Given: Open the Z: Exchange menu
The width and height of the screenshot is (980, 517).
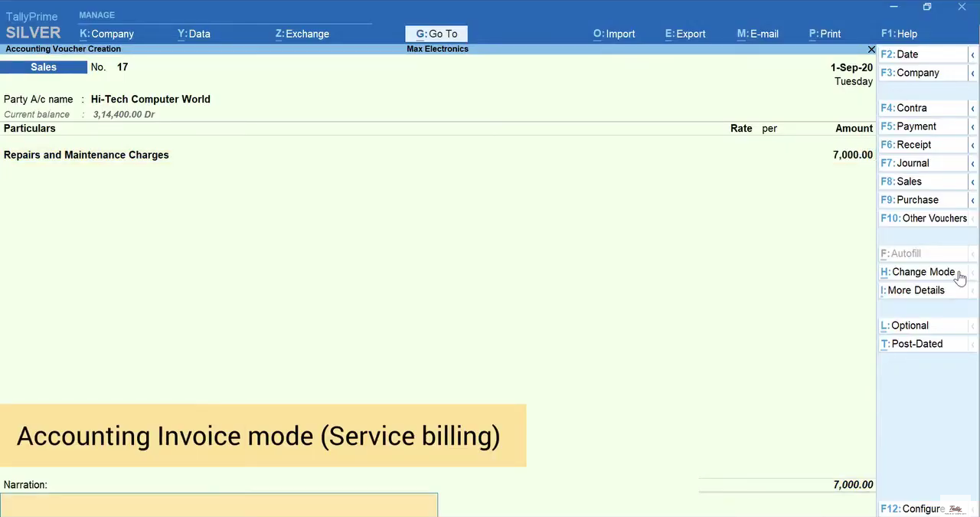Looking at the screenshot, I should pyautogui.click(x=302, y=34).
